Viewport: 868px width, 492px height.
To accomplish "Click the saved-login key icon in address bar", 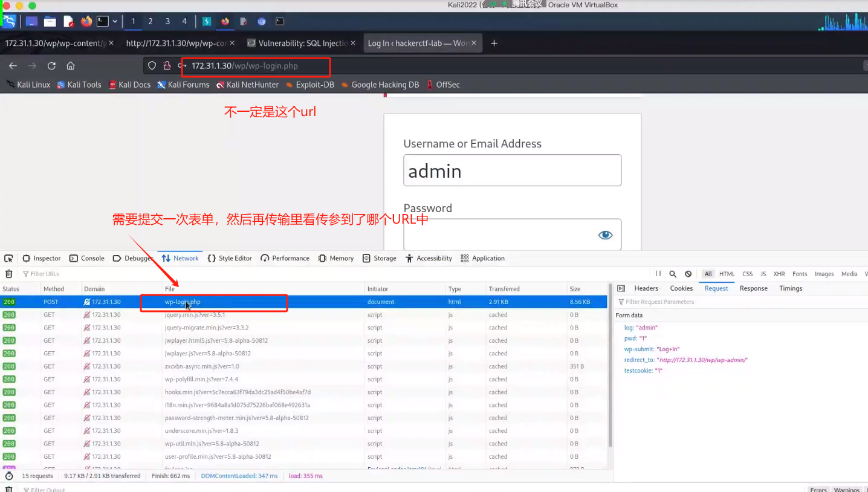I will click(181, 66).
